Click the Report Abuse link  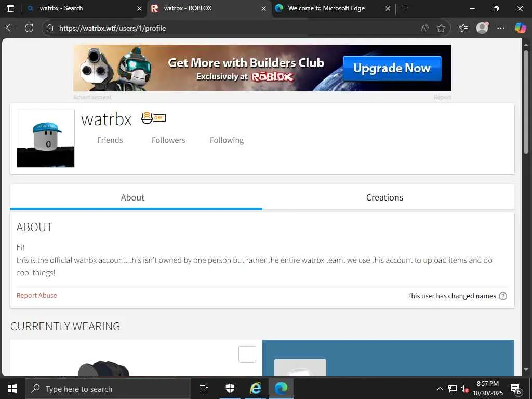[37, 296]
